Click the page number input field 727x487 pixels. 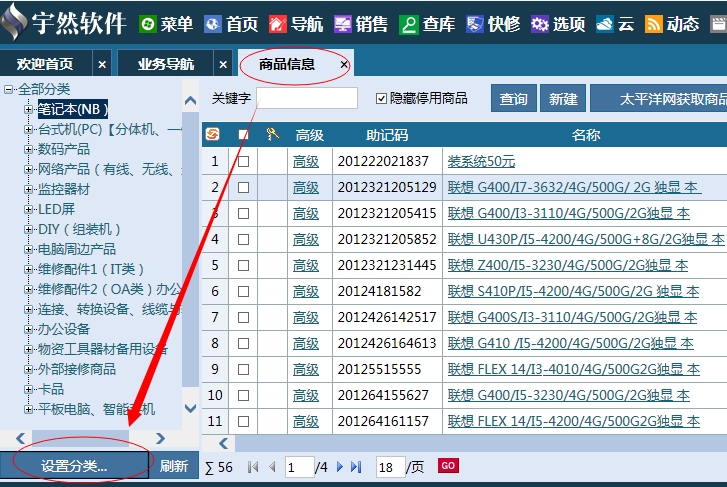[x=299, y=467]
